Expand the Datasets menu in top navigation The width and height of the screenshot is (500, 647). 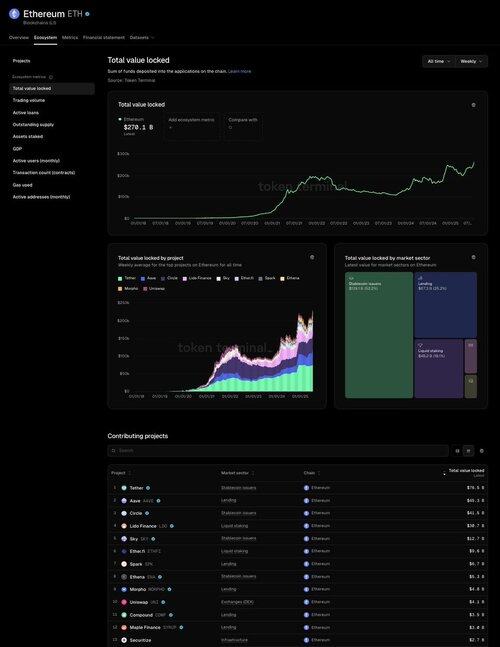(142, 38)
